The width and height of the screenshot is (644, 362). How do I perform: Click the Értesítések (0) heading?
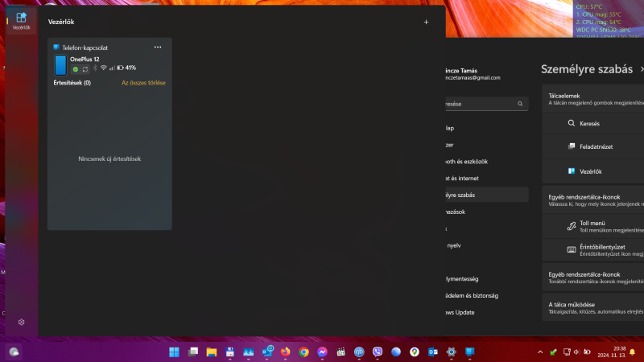pos(72,83)
